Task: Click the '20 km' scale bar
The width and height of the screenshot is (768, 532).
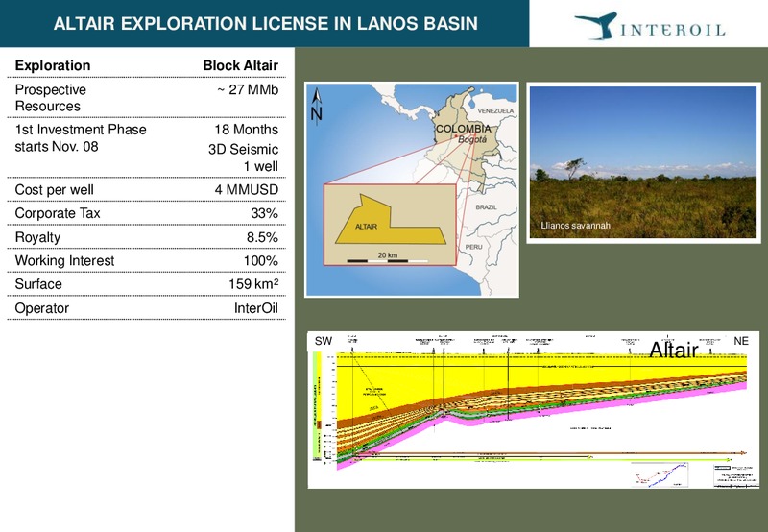Action: pos(388,258)
